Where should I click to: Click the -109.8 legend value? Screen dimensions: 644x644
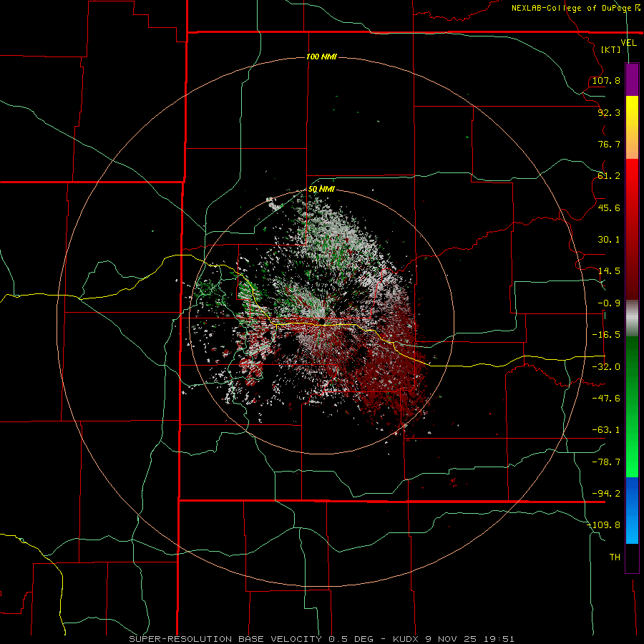603,525
